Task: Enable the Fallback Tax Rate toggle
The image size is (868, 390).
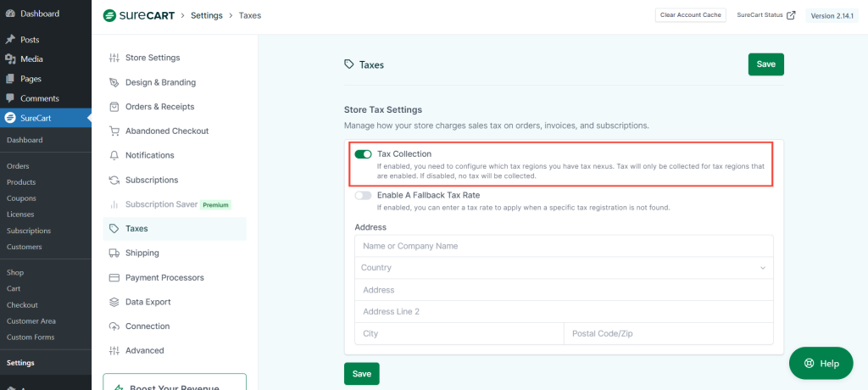Action: click(x=363, y=196)
